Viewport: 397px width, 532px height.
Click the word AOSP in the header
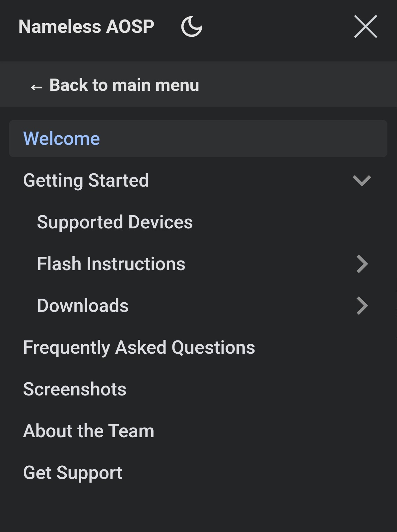click(x=130, y=27)
